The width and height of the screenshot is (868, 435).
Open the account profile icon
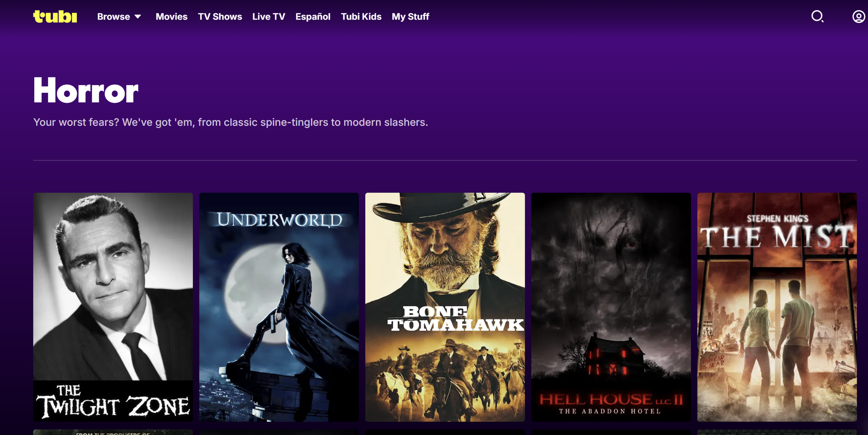pyautogui.click(x=858, y=16)
